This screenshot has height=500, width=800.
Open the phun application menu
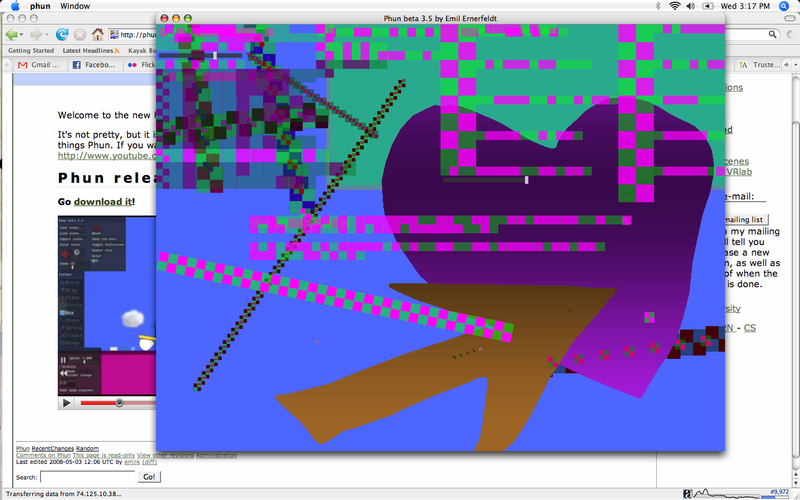coord(40,6)
